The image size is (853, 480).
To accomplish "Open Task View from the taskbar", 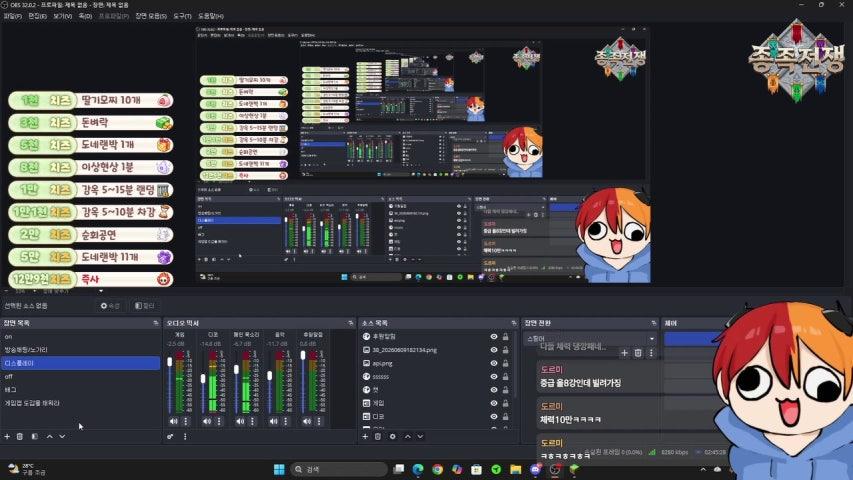I will point(399,469).
